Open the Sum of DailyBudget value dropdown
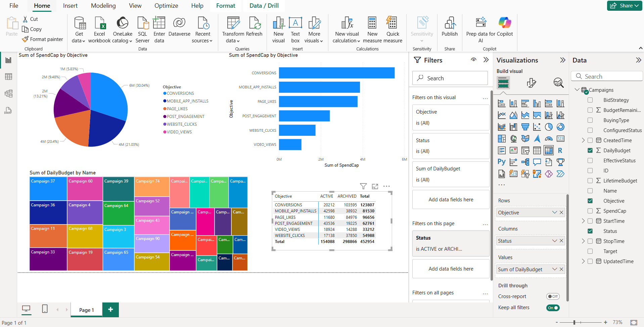This screenshot has height=327, width=644. (554, 269)
